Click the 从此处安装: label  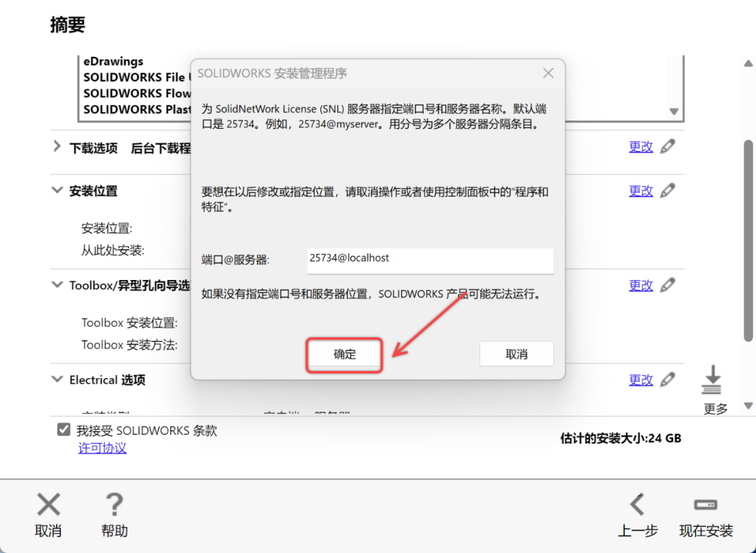[112, 250]
